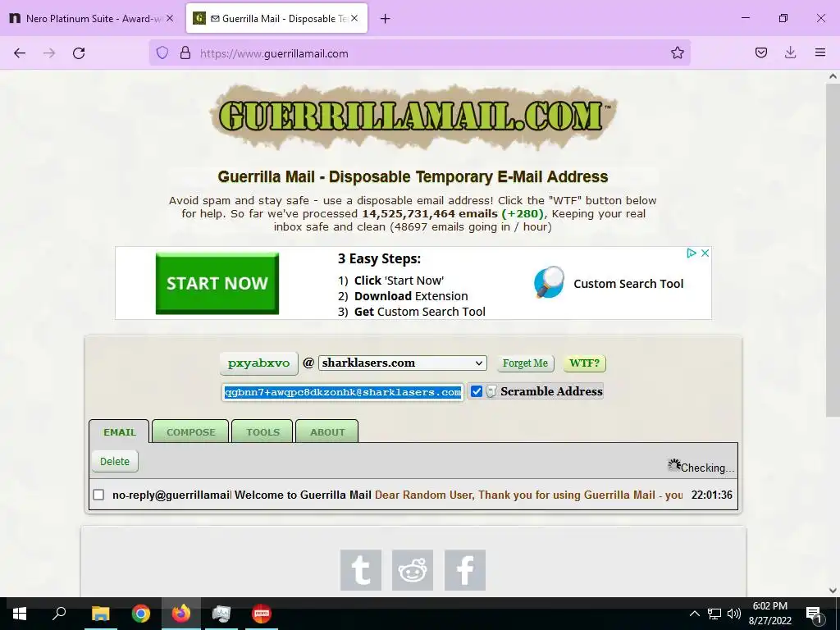
Task: Open the tracking protection shield icon
Action: pos(162,53)
